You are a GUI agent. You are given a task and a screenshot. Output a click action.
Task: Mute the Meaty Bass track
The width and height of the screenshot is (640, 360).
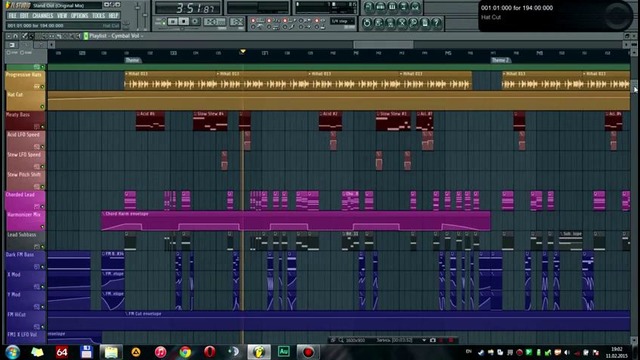click(42, 127)
